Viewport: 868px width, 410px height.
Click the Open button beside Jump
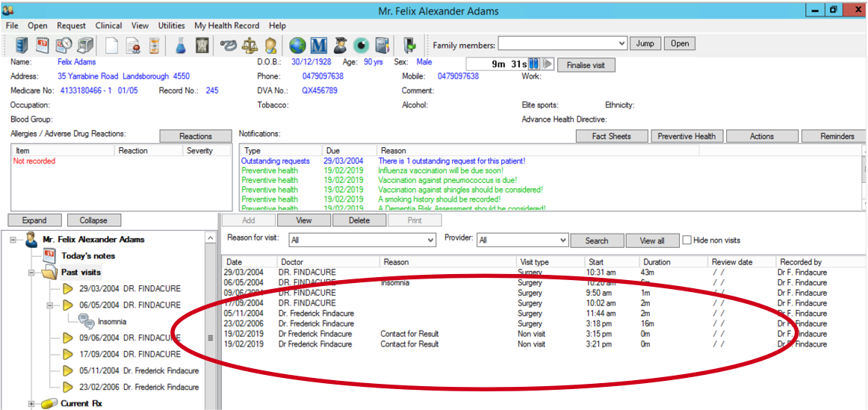click(x=680, y=44)
